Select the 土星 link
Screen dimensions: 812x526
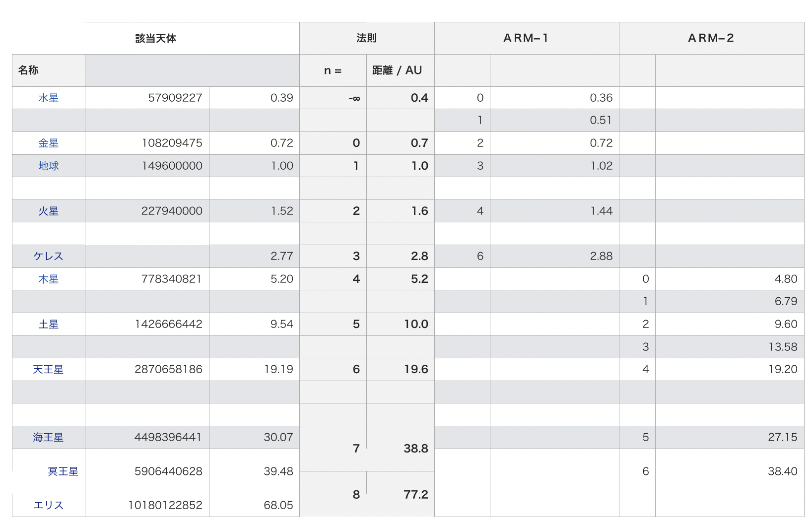48,325
